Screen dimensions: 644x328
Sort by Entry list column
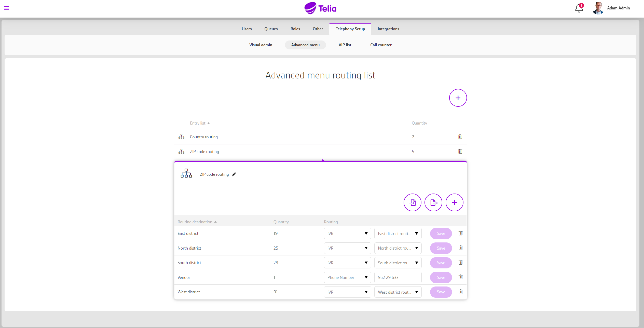point(200,123)
